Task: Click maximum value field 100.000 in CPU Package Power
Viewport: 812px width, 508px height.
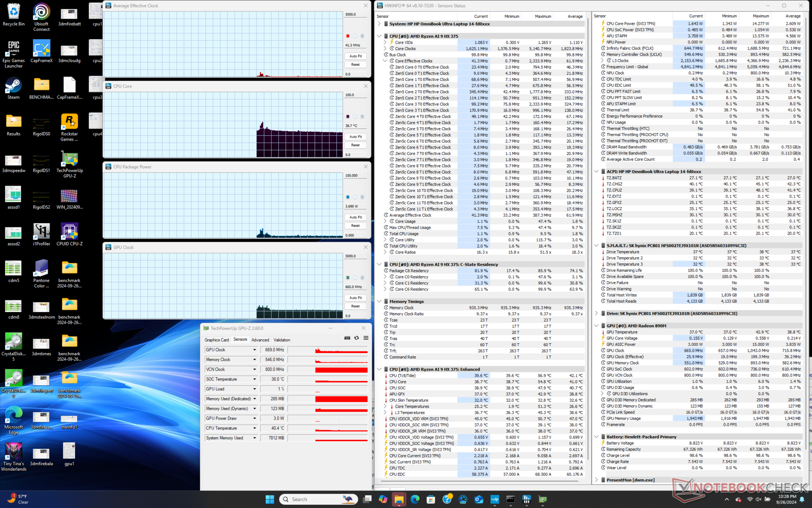Action: 354,176
